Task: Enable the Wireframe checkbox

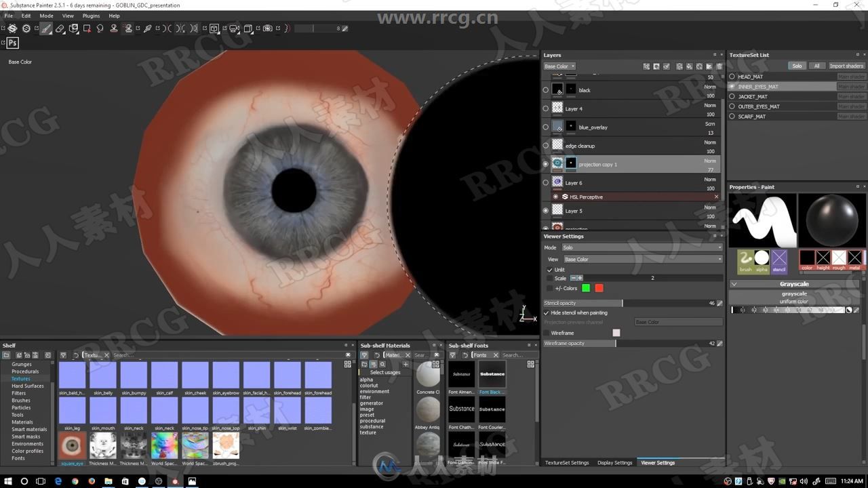Action: tap(547, 333)
